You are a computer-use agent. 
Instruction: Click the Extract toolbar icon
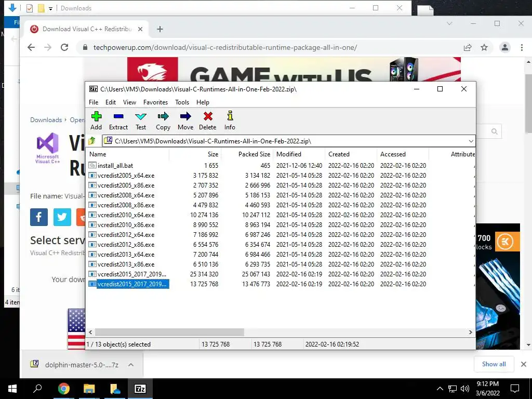118,121
